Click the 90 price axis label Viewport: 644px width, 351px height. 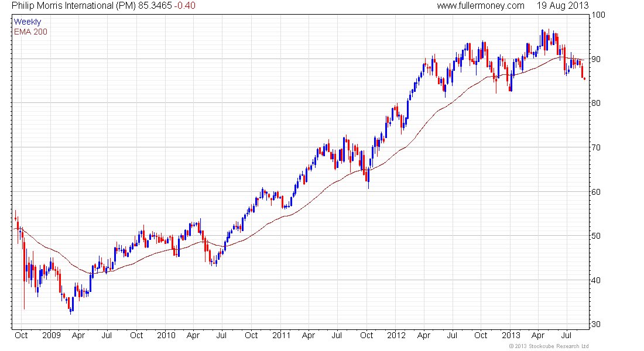tap(595, 59)
